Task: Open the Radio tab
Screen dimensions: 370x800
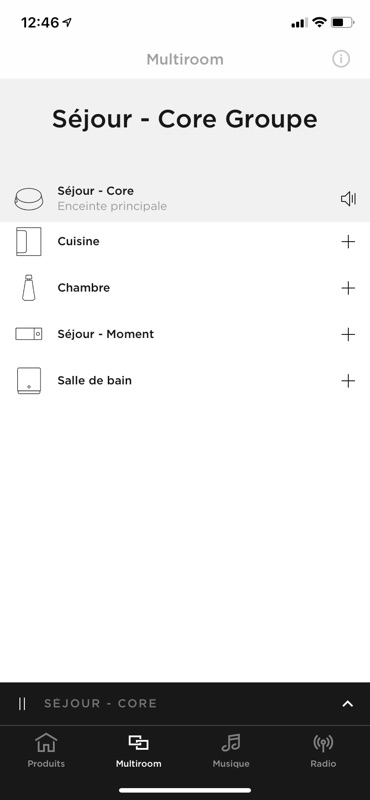Action: pyautogui.click(x=323, y=750)
